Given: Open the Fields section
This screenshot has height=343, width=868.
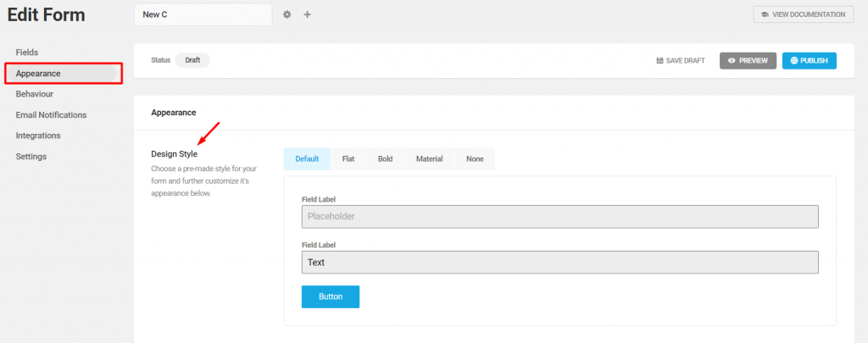Looking at the screenshot, I should click(27, 53).
